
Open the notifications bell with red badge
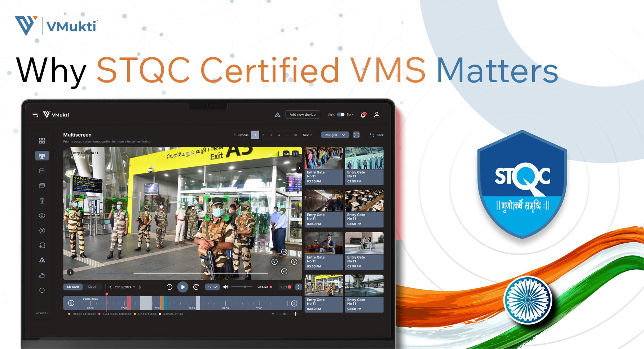[363, 115]
